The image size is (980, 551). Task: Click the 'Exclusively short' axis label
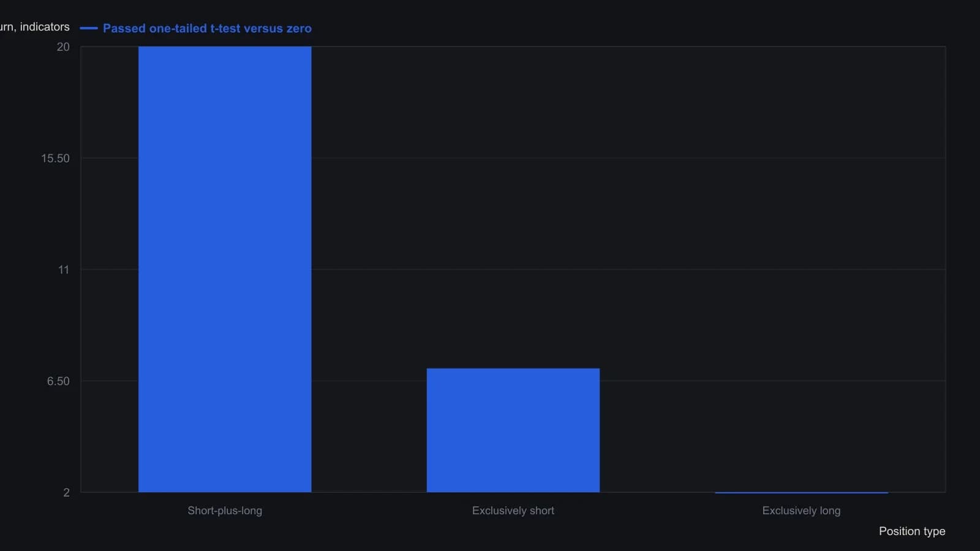click(513, 511)
